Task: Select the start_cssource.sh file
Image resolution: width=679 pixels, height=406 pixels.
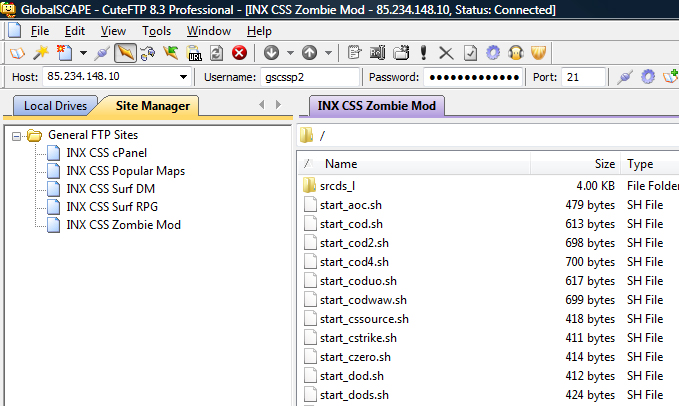Action: pyautogui.click(x=364, y=319)
